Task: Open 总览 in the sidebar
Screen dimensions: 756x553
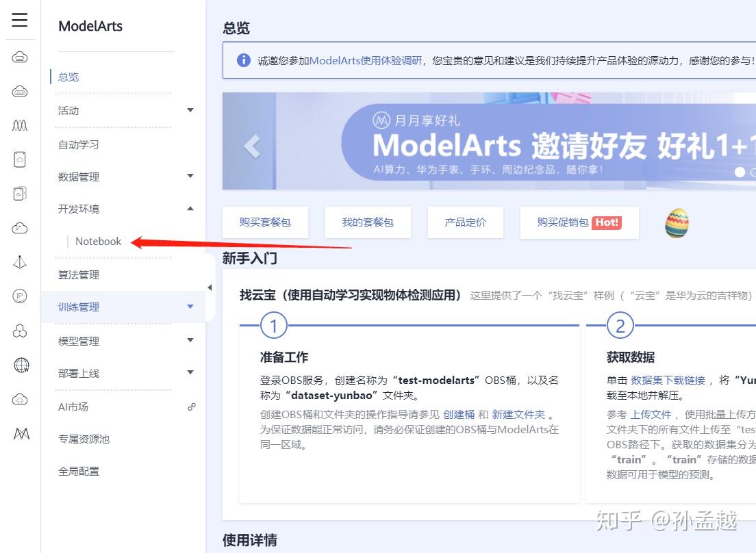Action: (68, 77)
